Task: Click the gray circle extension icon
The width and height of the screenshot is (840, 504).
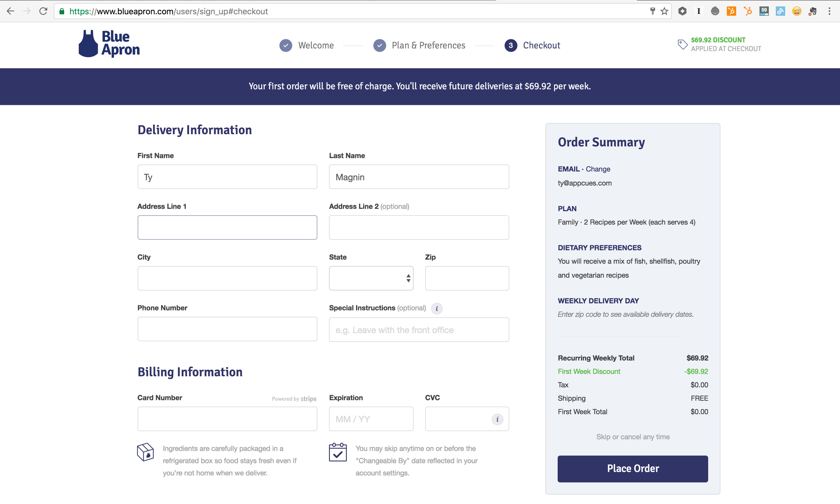Action: pos(715,11)
